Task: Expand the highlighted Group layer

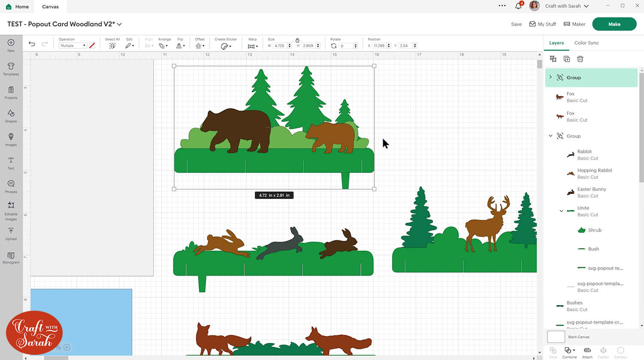Action: (x=550, y=77)
